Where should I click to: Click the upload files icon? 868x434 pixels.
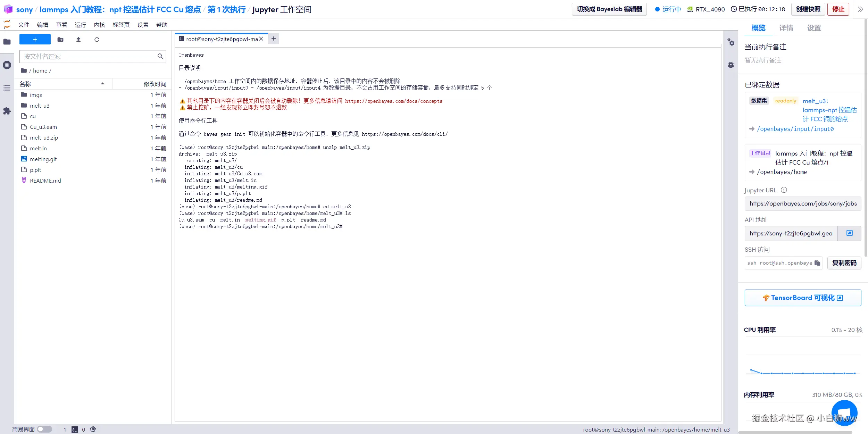pyautogui.click(x=78, y=40)
